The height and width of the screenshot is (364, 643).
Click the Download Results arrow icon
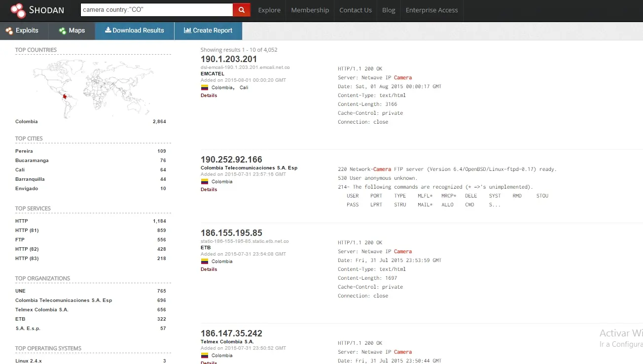108,30
